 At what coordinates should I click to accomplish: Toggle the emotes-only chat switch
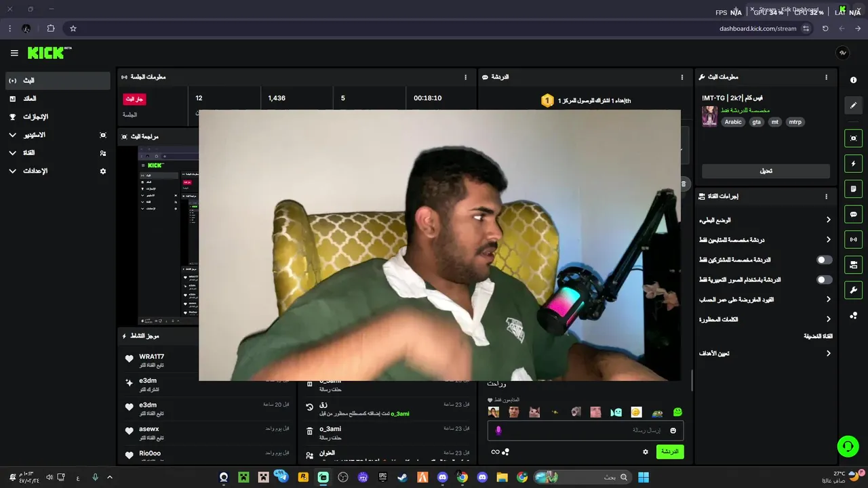tap(824, 279)
